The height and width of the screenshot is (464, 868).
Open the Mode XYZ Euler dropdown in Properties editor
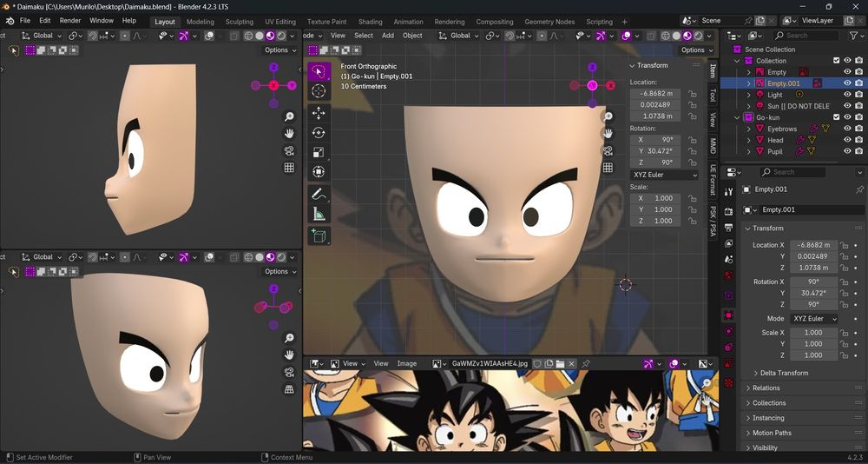point(813,319)
